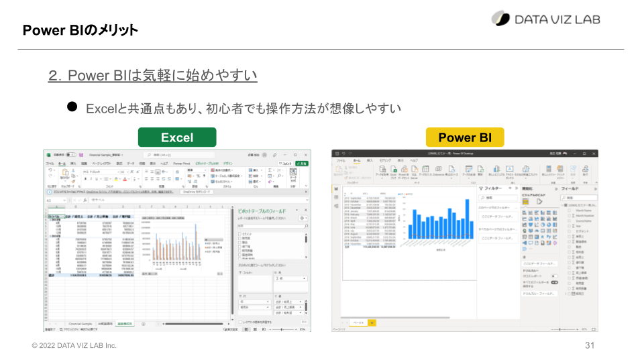Image resolution: width=644 pixels, height=362 pixels.
Task: Open the Excel PivotTable Analyze ribbon tab
Action: (x=207, y=164)
